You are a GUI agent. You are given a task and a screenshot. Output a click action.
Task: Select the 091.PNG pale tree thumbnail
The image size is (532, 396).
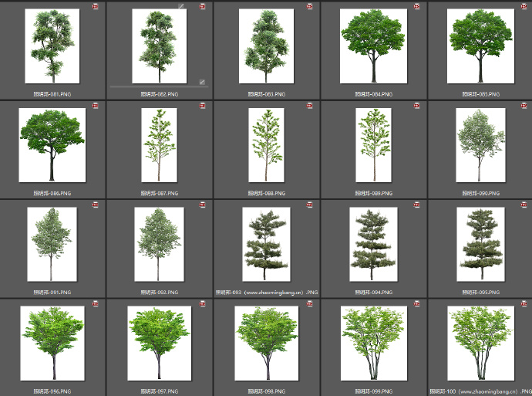(52, 244)
